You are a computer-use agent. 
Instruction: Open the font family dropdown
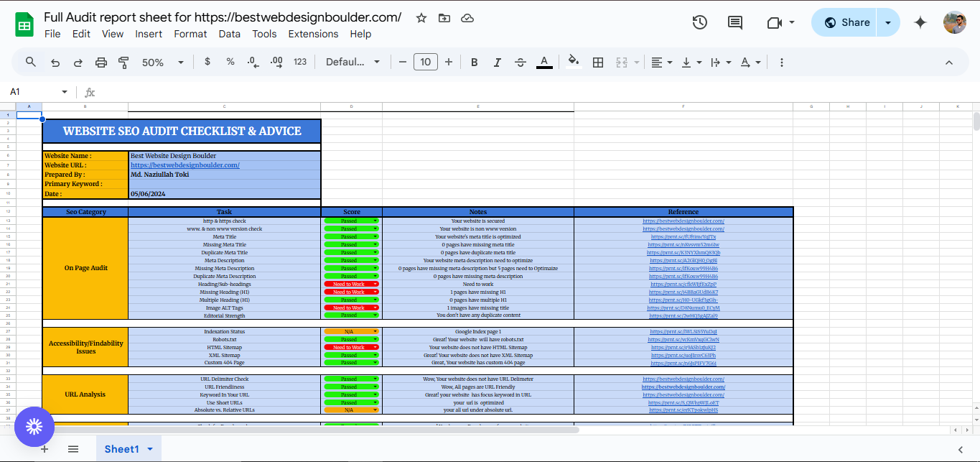pyautogui.click(x=353, y=63)
